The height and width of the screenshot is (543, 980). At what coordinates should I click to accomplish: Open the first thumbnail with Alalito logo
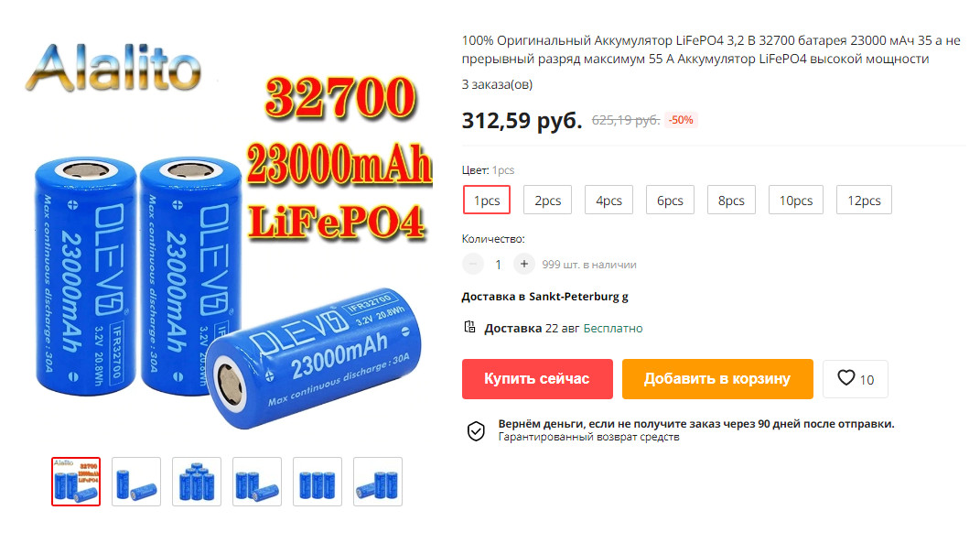pos(76,481)
